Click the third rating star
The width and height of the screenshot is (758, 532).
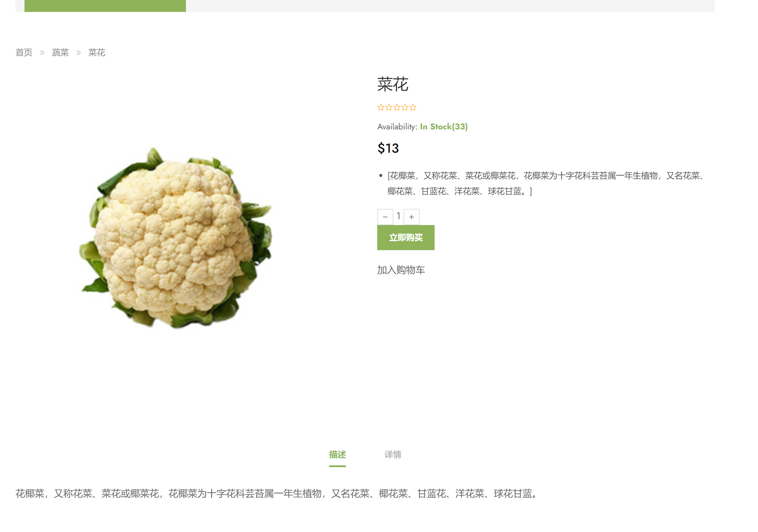tap(397, 107)
